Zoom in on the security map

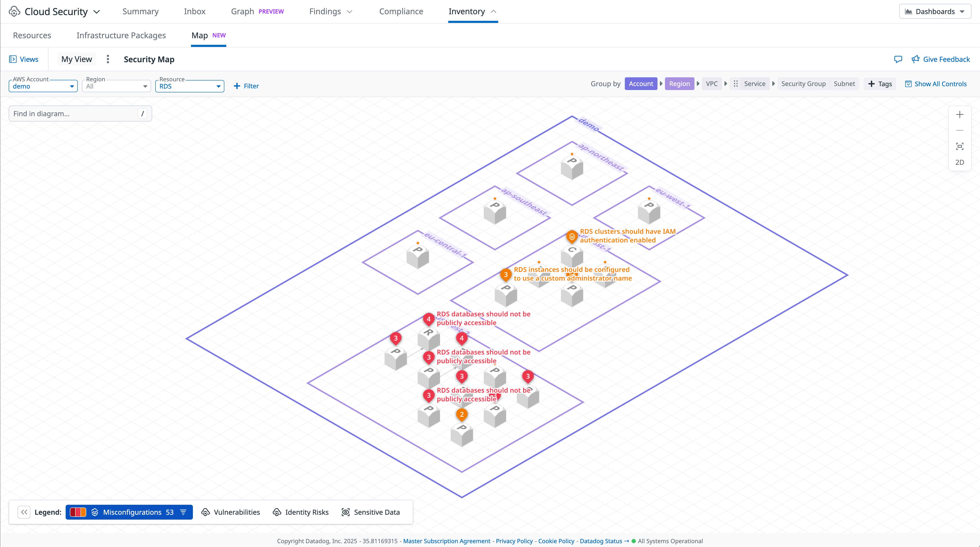pyautogui.click(x=959, y=114)
